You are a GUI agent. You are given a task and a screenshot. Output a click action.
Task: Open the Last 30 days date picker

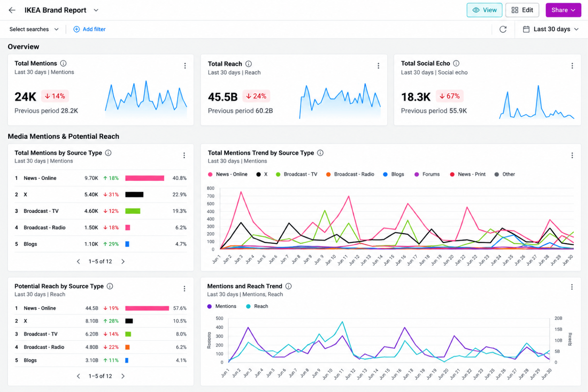click(551, 29)
